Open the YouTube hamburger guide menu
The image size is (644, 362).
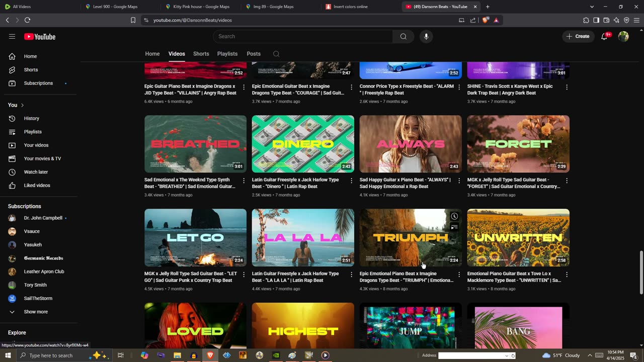tap(12, 36)
